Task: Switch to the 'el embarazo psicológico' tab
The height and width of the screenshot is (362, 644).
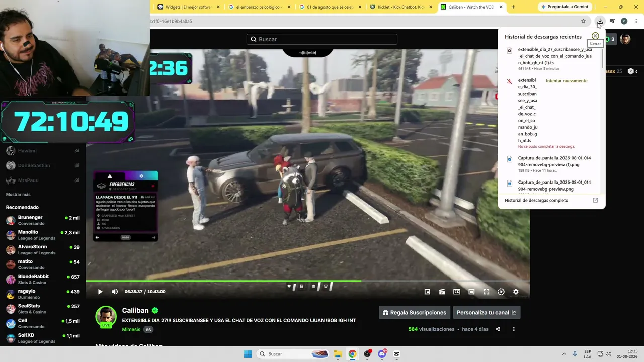Action: coord(259,7)
